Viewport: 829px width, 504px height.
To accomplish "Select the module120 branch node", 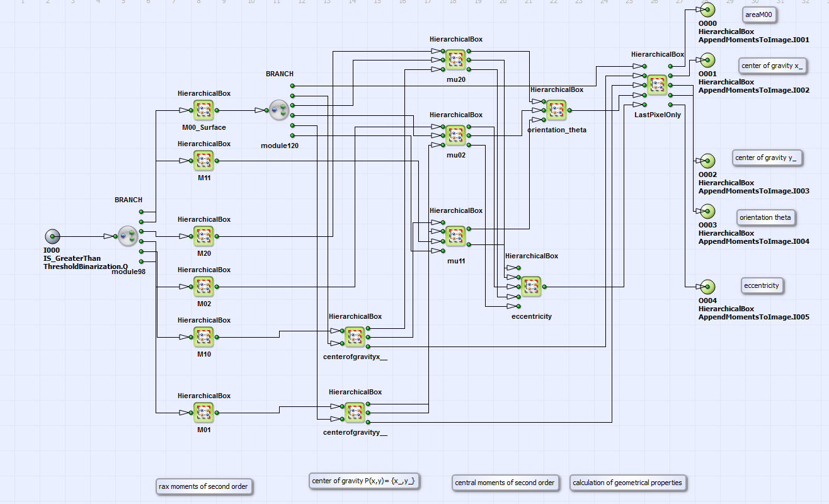I will (x=279, y=110).
